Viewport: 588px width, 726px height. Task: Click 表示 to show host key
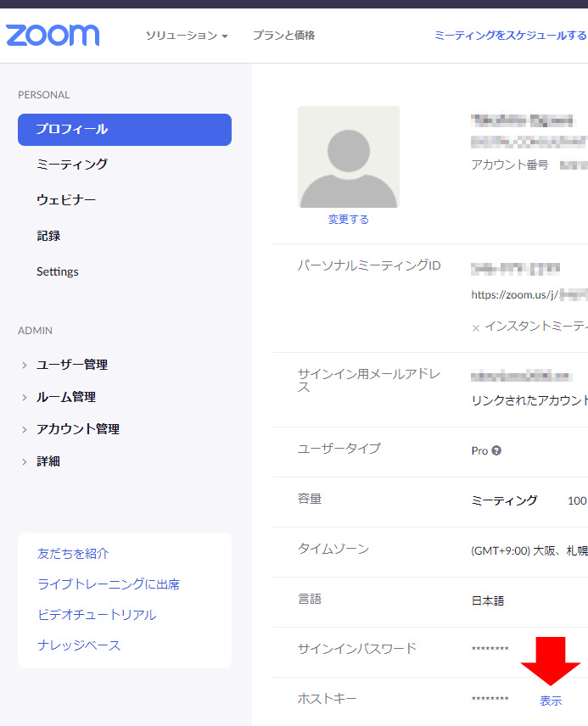pos(551,701)
